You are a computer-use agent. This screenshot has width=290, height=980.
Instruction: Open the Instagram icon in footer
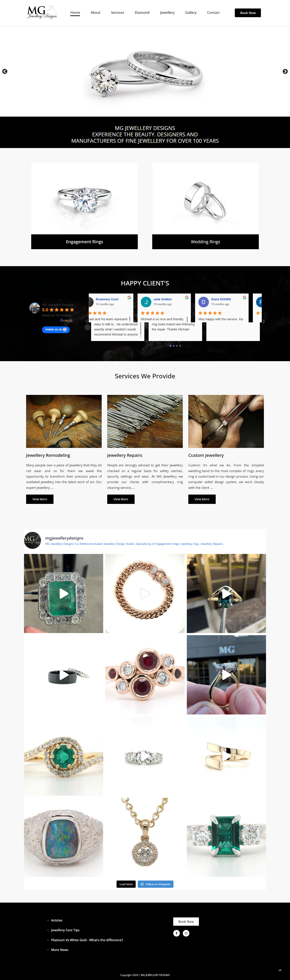pos(186,933)
